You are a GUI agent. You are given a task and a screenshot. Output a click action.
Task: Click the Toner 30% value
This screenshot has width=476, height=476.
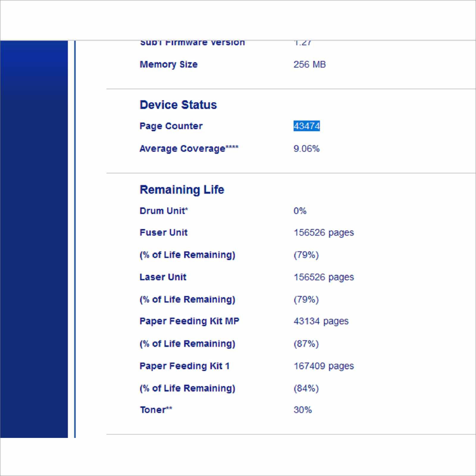click(x=303, y=410)
